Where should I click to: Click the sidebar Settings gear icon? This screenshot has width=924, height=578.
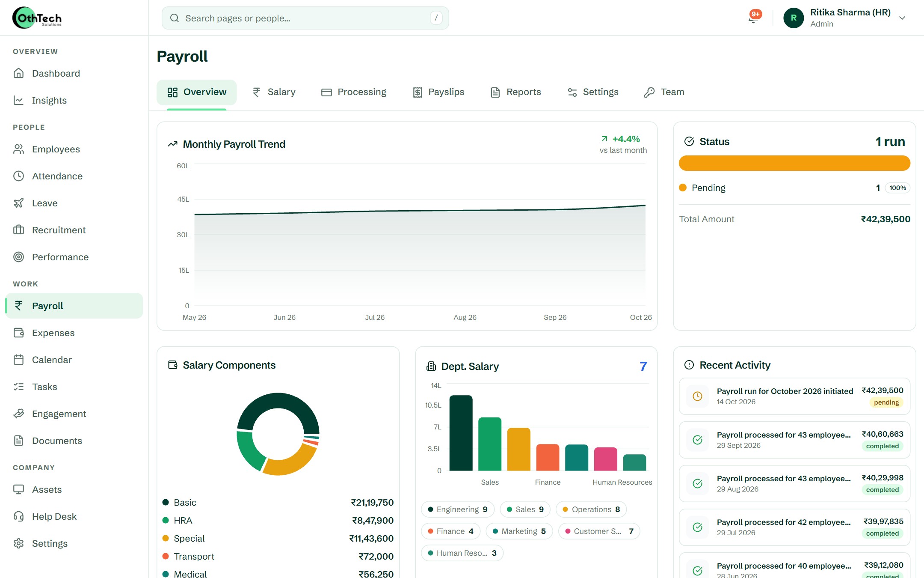coord(18,543)
